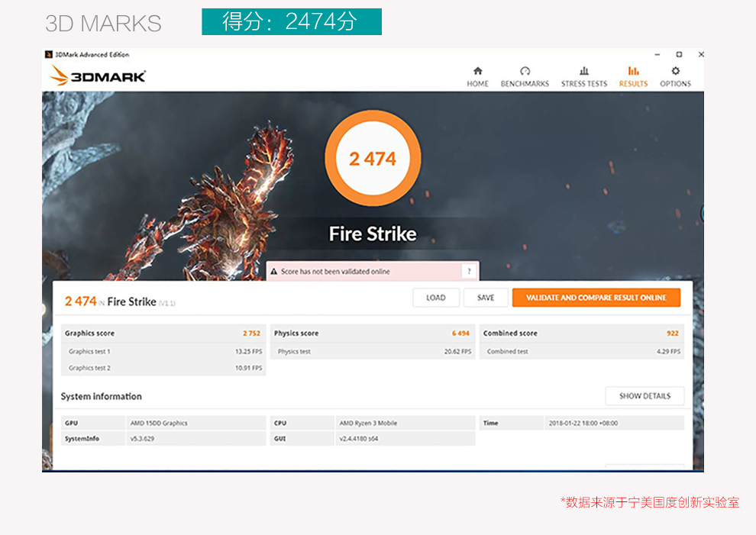Click the AMD 15DD Graphics GPU value

click(159, 423)
